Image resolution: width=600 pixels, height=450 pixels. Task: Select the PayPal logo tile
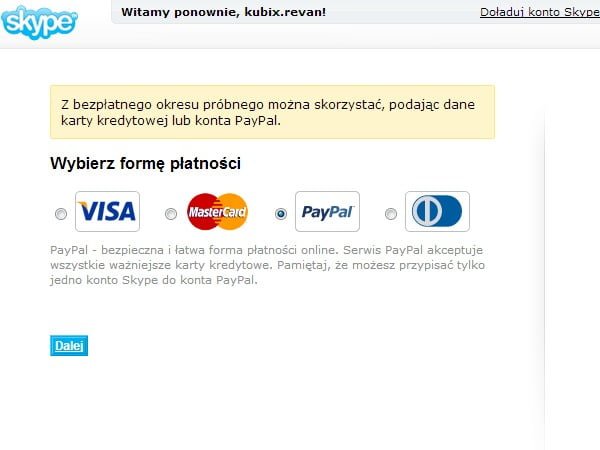328,212
